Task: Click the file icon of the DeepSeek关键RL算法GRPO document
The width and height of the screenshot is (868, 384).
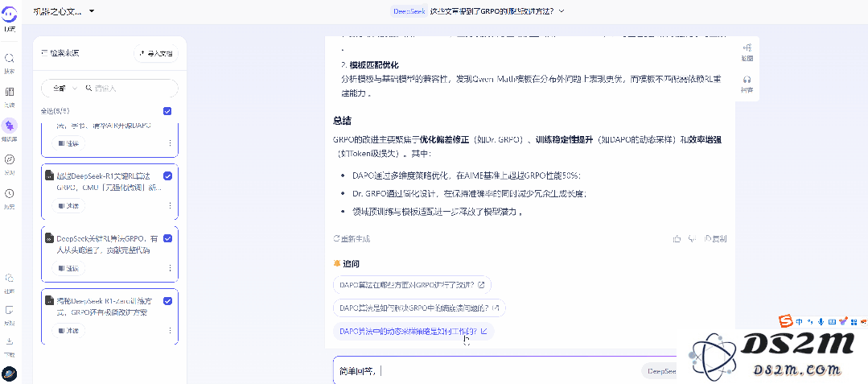Action: click(x=49, y=238)
